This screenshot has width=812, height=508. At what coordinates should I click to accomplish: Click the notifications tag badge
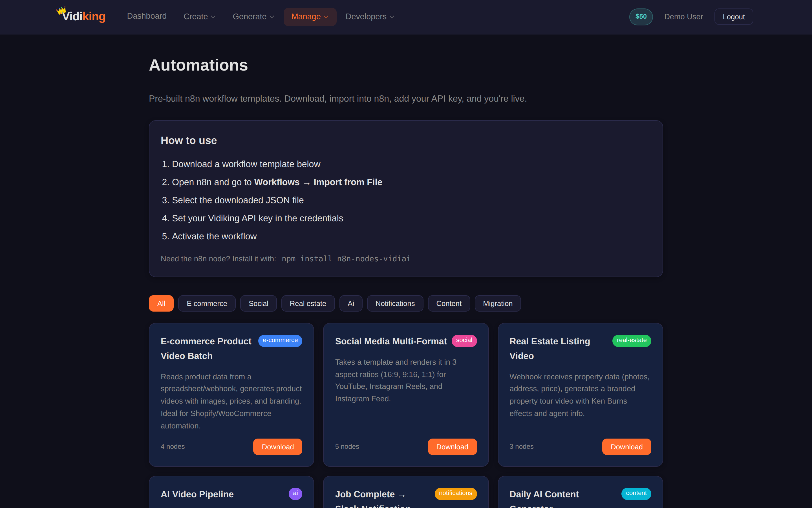(x=455, y=493)
